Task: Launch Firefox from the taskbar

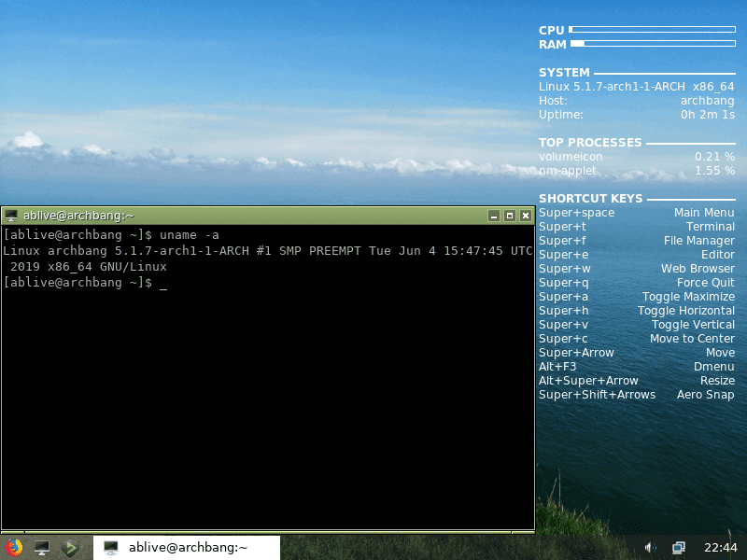Action: click(x=14, y=548)
